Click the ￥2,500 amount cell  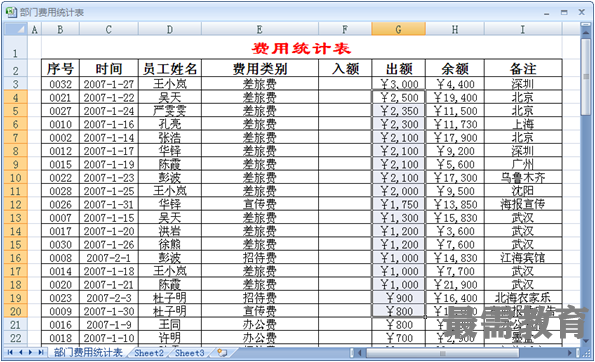click(x=398, y=98)
